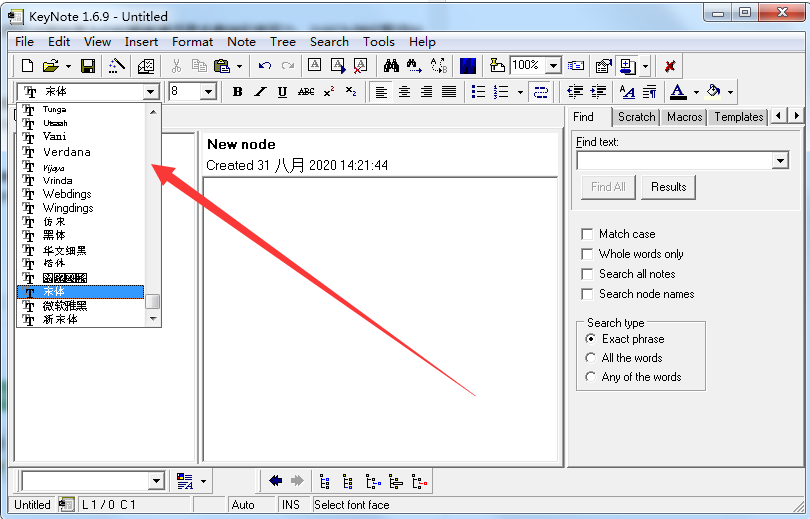810x519 pixels.
Task: Open the paste options dropdown arrow
Action: 239,66
